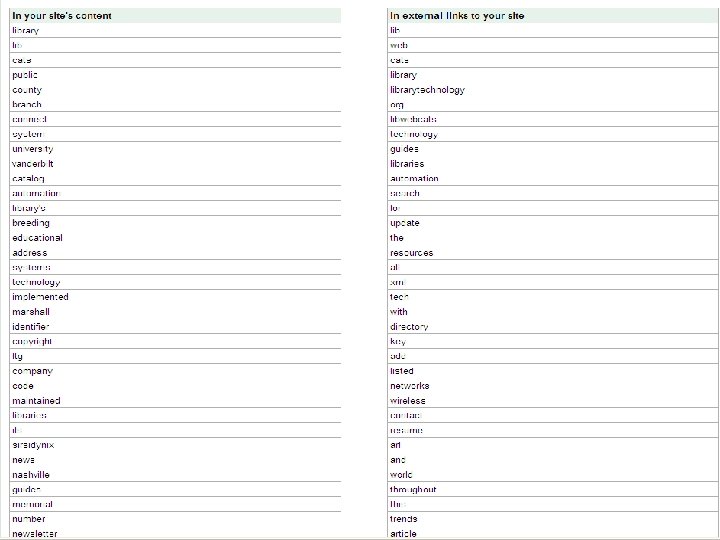Select the 'update' keyword
720x540 pixels.
(405, 223)
